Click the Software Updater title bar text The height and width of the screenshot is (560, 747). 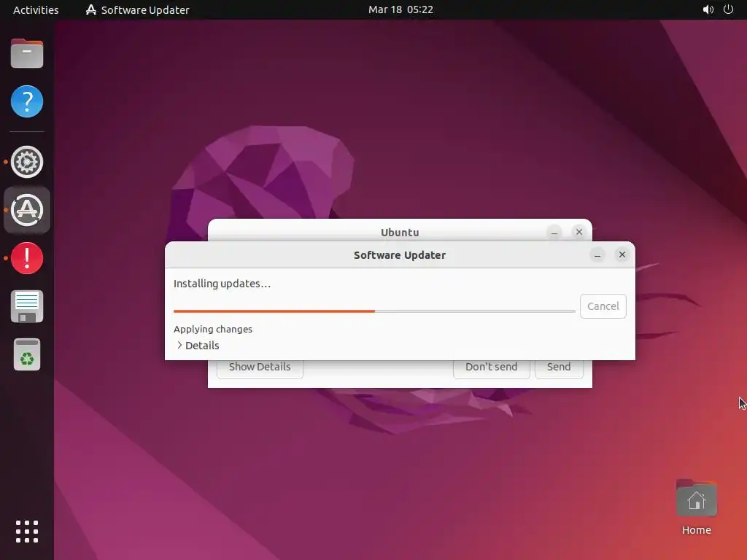point(400,254)
